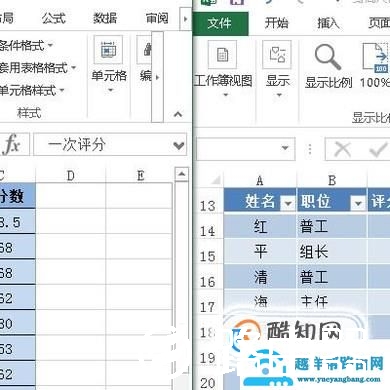Open the 姓名 filter dropdown

tap(288, 203)
